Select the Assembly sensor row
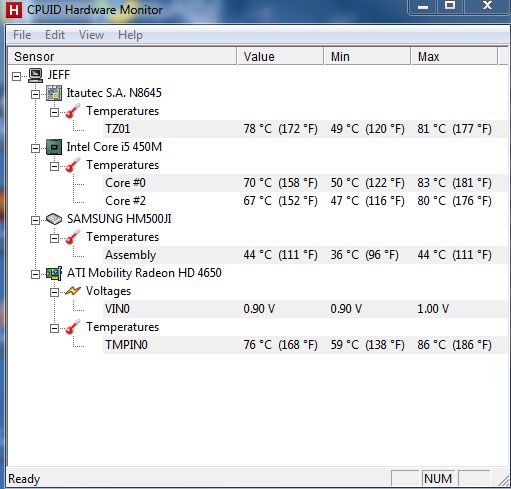This screenshot has width=511, height=489. click(306, 255)
